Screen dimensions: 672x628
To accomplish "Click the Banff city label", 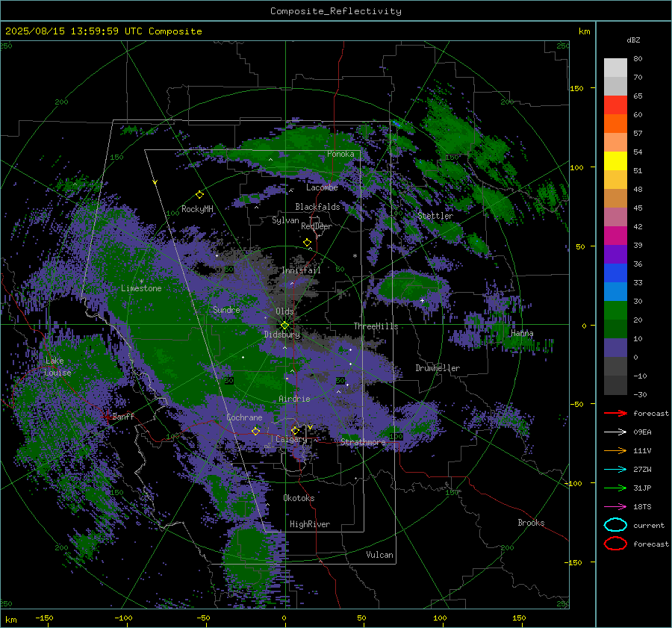I will pyautogui.click(x=123, y=416).
